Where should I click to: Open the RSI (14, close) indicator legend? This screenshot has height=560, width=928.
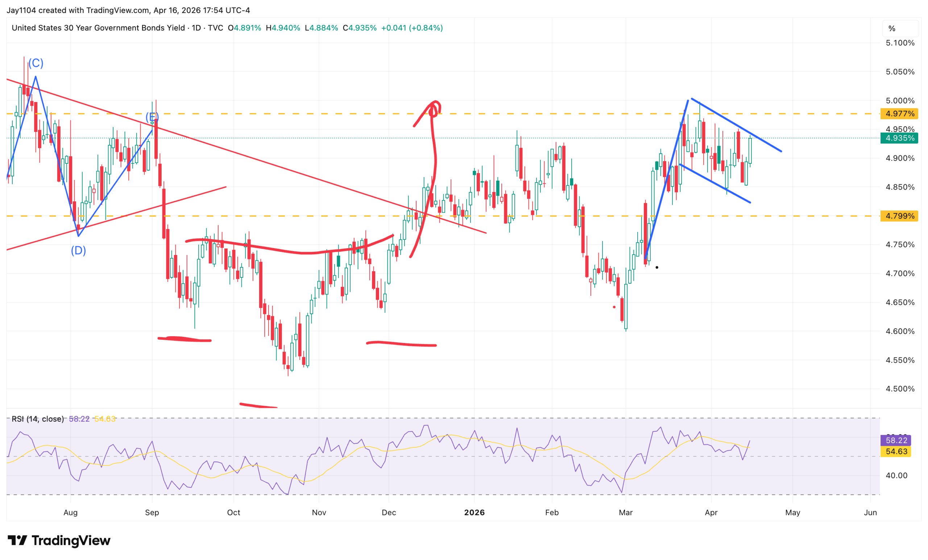(x=38, y=419)
